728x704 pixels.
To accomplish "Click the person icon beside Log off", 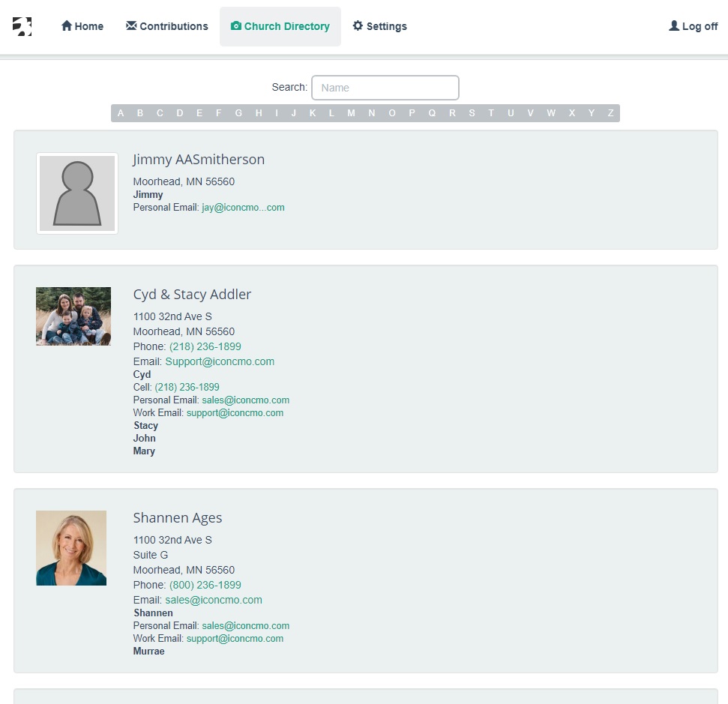I will (x=673, y=25).
